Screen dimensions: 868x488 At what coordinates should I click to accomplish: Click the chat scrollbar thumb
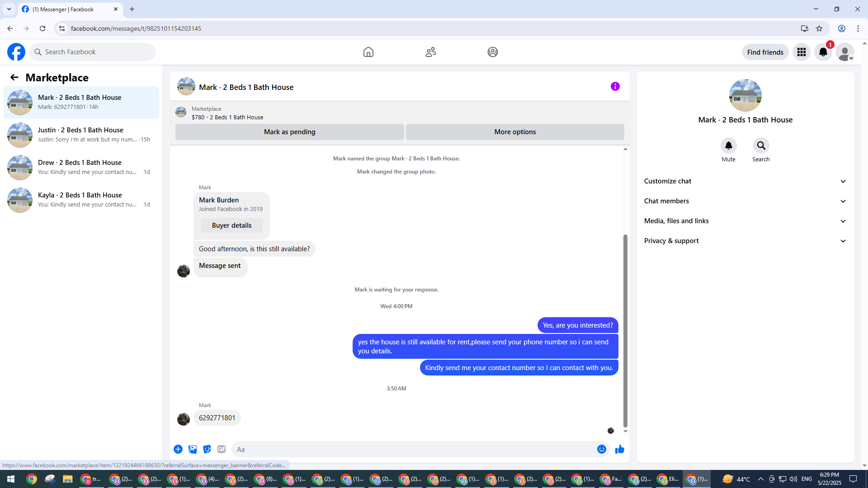(625, 331)
